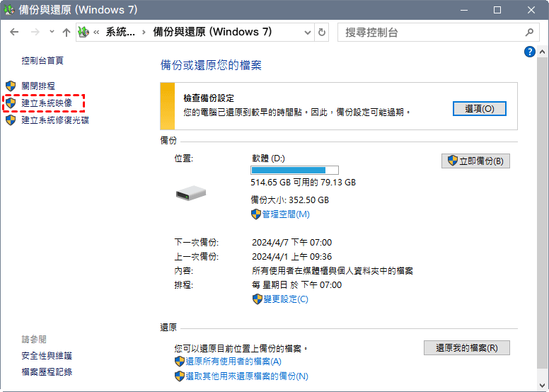The image size is (549, 392).
Task: Click the back arrow navigation icon
Action: [14, 33]
